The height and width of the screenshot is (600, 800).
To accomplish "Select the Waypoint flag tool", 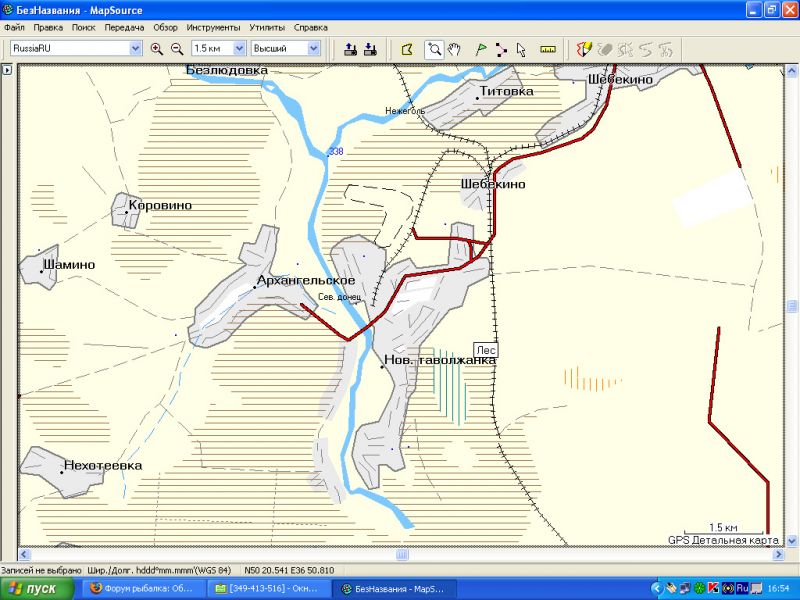I will coord(481,49).
